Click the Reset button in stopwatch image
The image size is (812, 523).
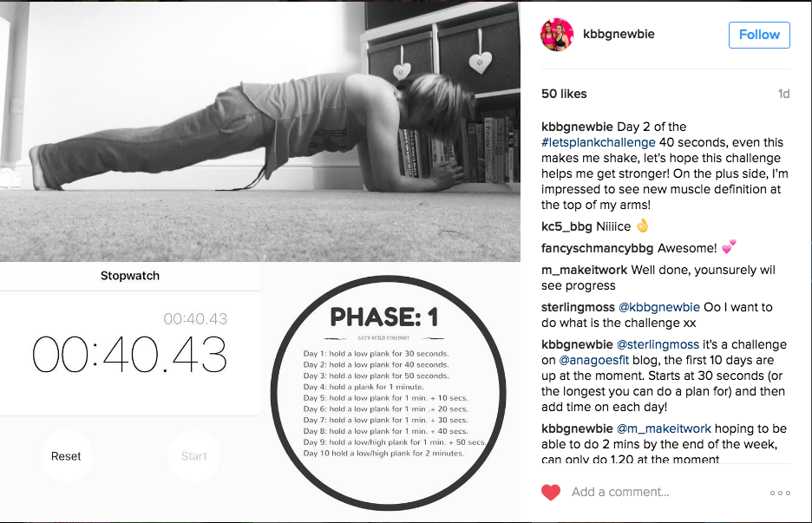[x=66, y=456]
